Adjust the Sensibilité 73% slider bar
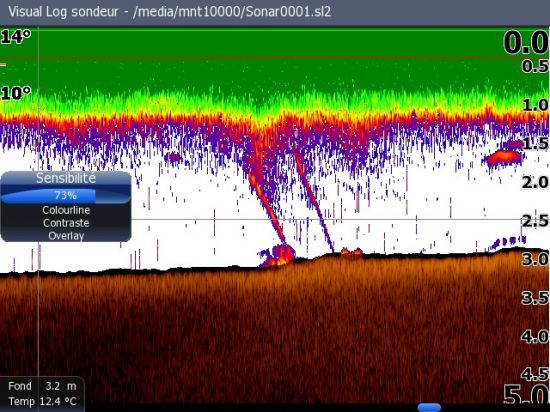This screenshot has width=550, height=412. pyautogui.click(x=66, y=196)
